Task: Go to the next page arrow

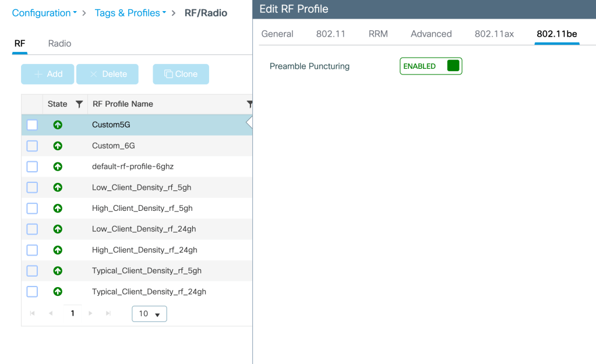Action: pos(90,313)
